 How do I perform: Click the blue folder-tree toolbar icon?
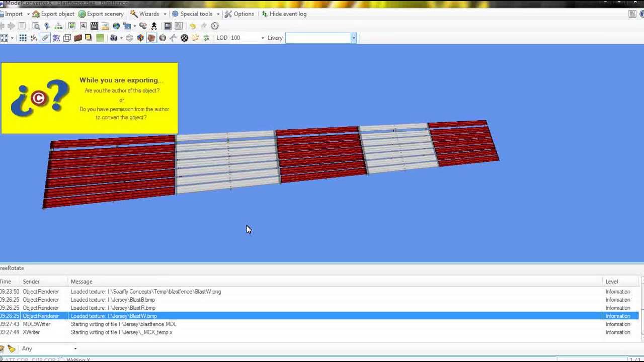(126, 26)
